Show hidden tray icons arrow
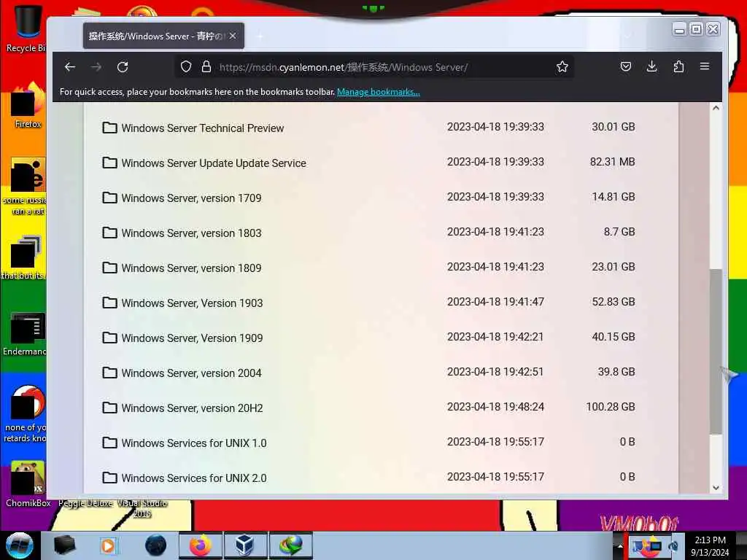747x560 pixels. point(620,545)
